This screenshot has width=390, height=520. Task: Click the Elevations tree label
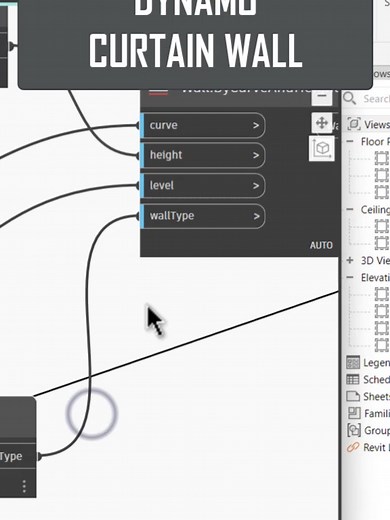tap(375, 277)
